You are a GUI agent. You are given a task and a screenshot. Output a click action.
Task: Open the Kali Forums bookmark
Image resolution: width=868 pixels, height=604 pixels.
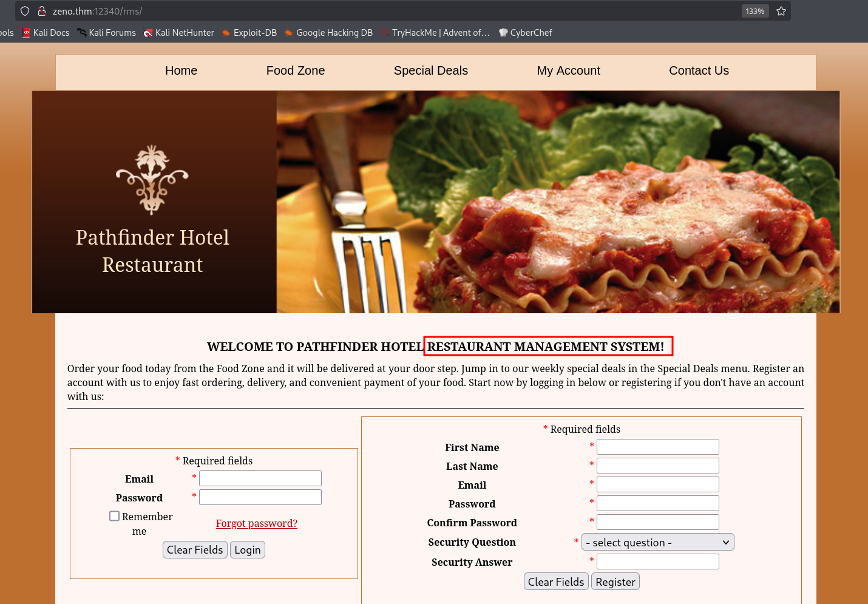tap(107, 33)
